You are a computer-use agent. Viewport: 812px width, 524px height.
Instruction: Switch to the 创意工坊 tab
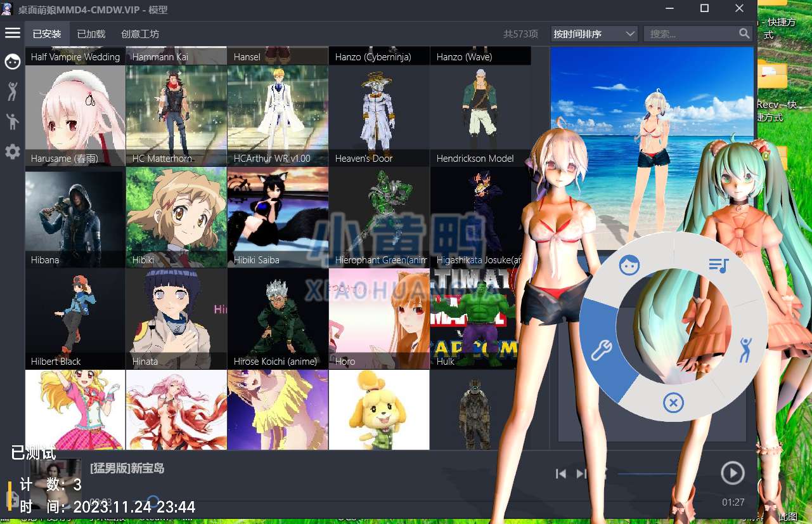pyautogui.click(x=140, y=34)
